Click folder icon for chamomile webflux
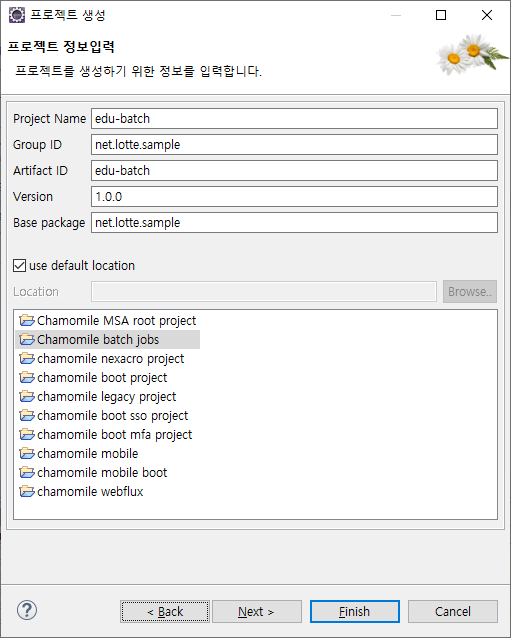The height and width of the screenshot is (638, 511). [27, 492]
